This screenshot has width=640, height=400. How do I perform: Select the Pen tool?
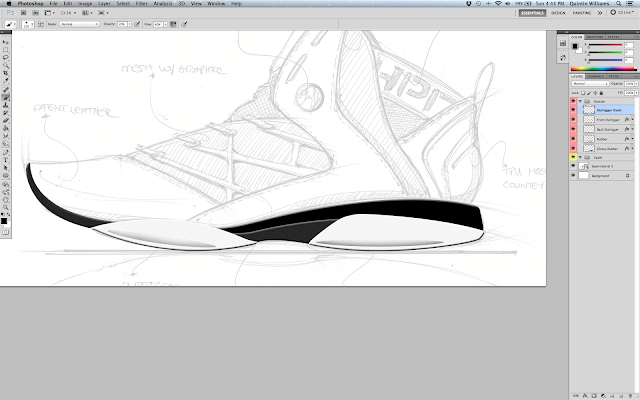coord(6,153)
